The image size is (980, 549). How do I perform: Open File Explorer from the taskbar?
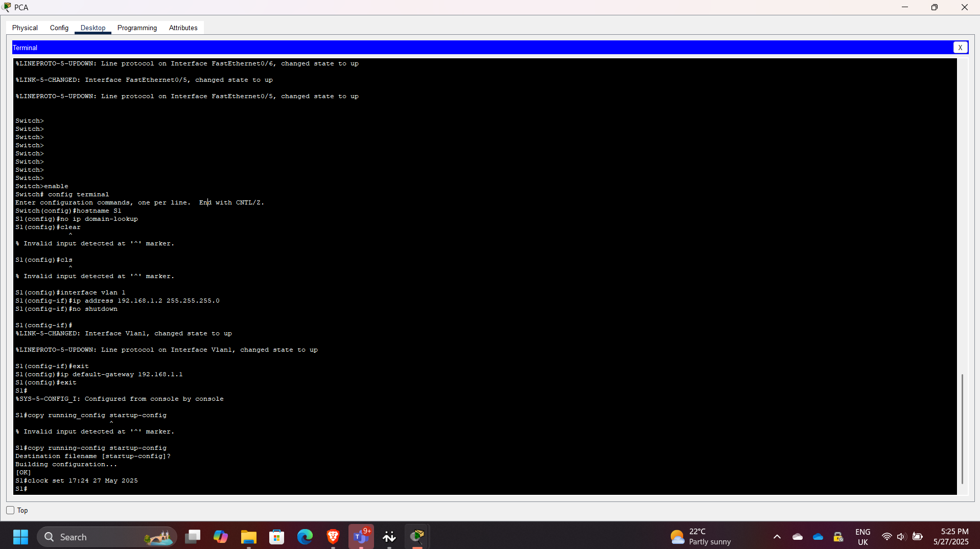click(248, 537)
